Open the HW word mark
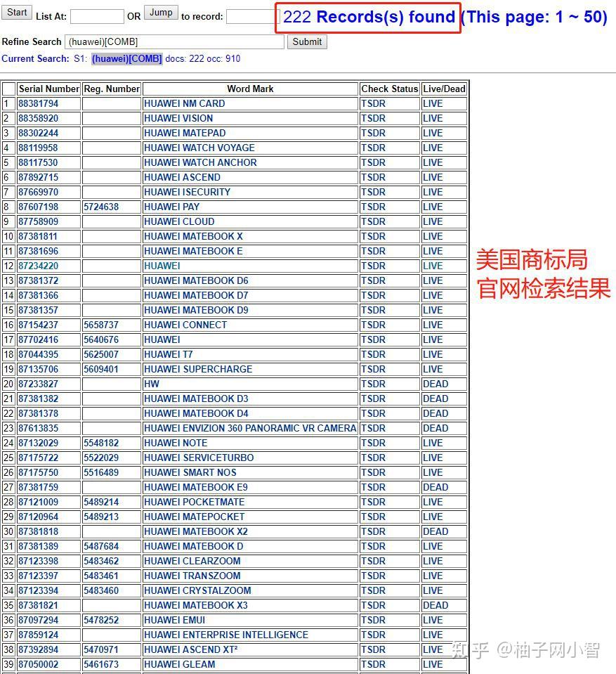Viewport: 616px width, 674px height. pos(151,384)
